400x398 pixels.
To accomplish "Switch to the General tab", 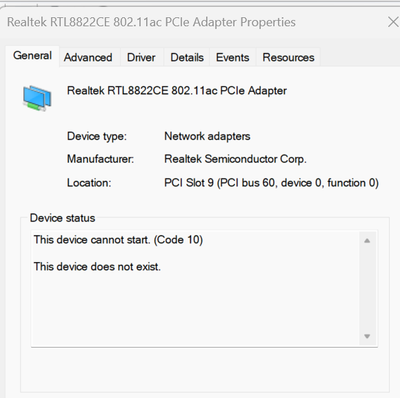I will coord(32,56).
